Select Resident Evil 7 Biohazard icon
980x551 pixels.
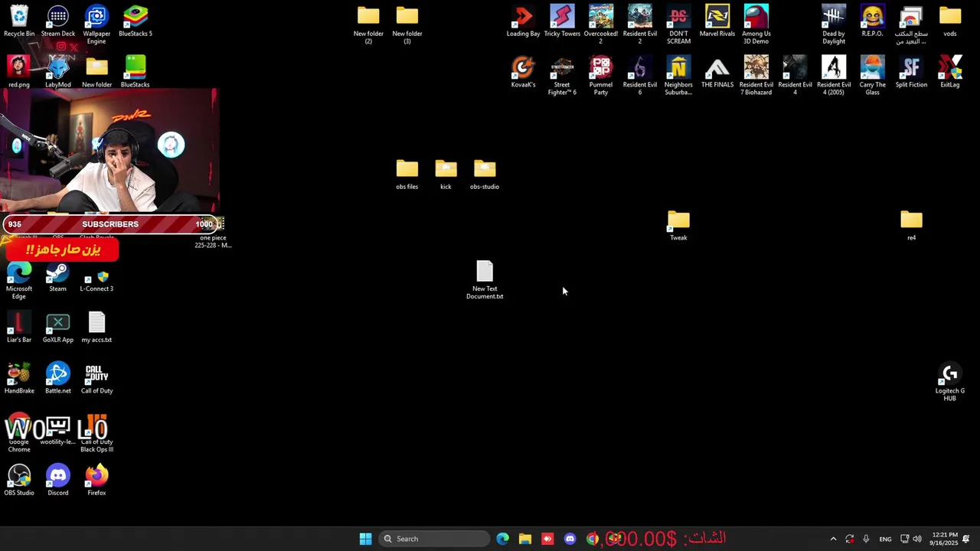[756, 75]
